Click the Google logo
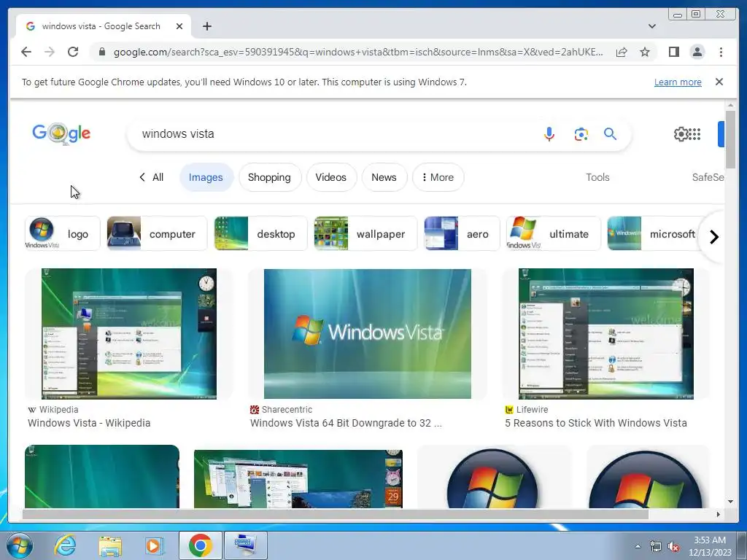The width and height of the screenshot is (747, 560). point(61,134)
